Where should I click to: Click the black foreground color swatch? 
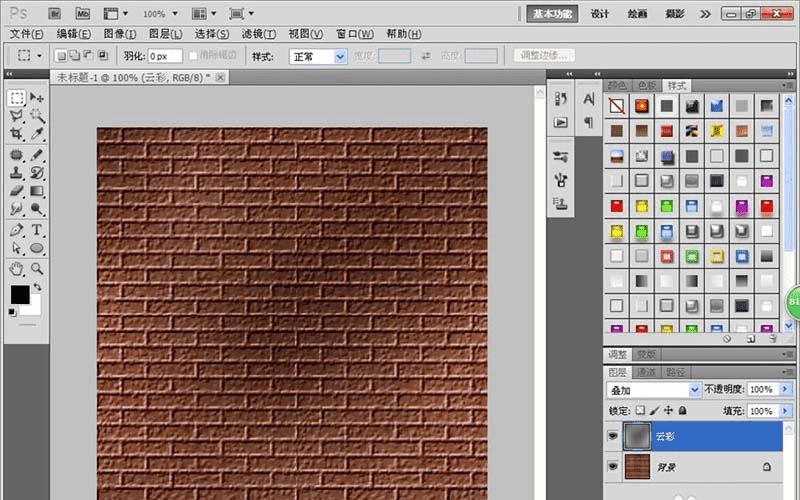click(19, 294)
